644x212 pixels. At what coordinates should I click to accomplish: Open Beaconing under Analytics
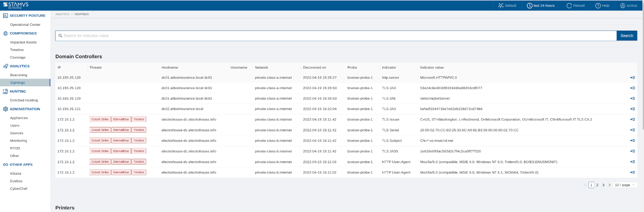coord(19,75)
